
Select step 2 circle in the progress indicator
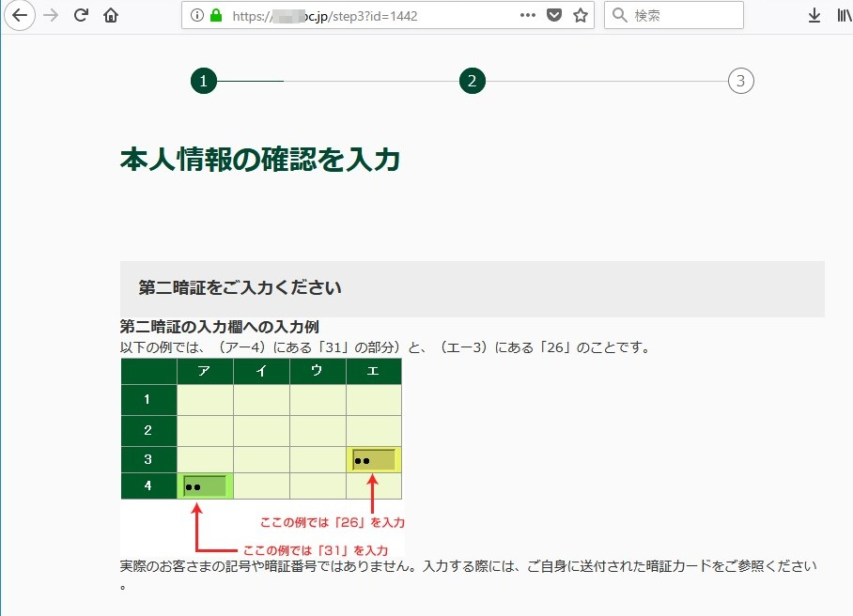pos(473,82)
